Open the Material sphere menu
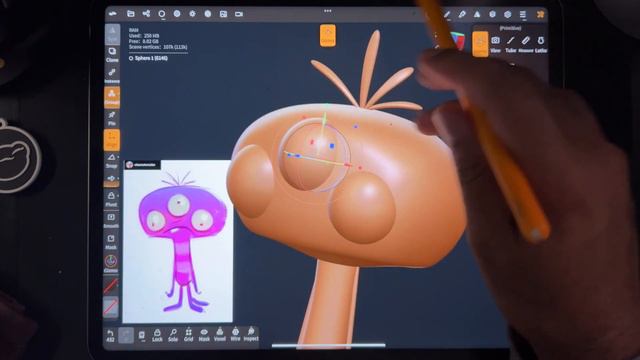This screenshot has width=640, height=360. pyautogui.click(x=177, y=14)
